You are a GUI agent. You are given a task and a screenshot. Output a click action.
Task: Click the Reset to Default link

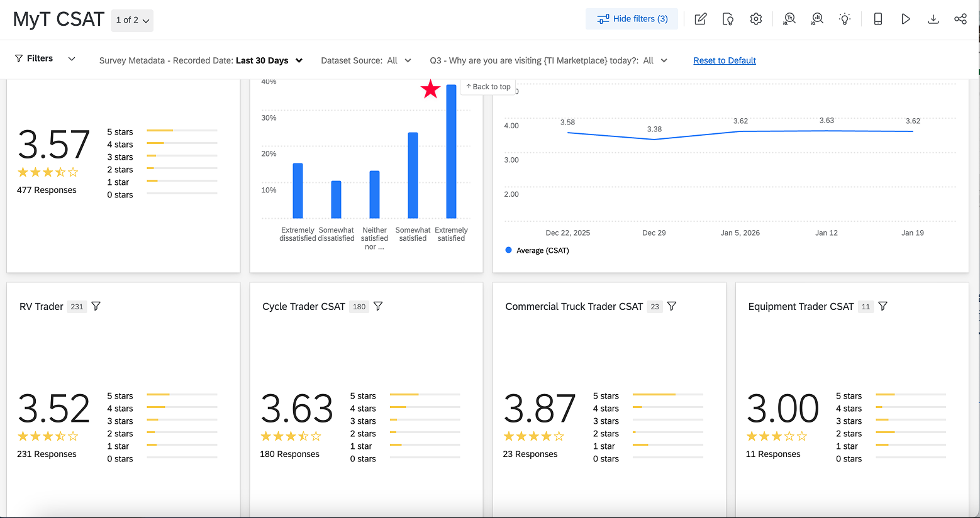[x=725, y=60]
